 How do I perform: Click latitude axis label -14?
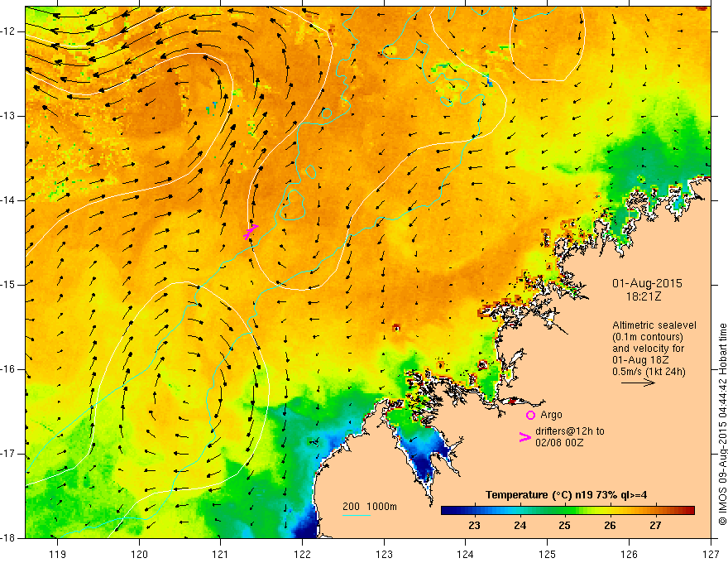9,200
